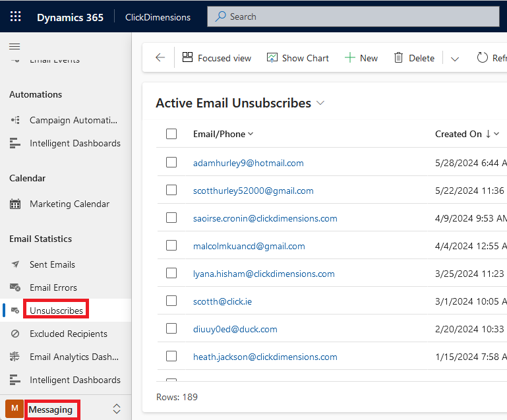
Task: Open Email Errors in the sidebar
Action: click(x=53, y=287)
